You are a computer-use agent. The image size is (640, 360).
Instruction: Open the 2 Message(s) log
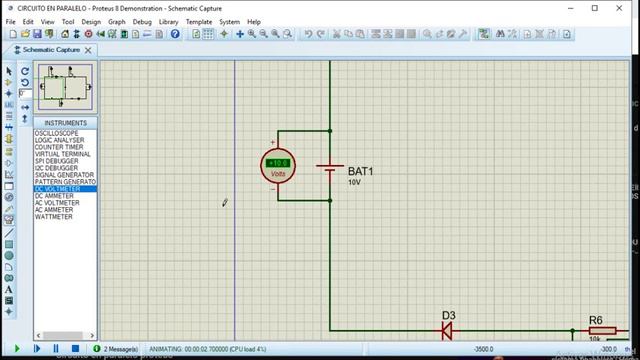click(116, 349)
